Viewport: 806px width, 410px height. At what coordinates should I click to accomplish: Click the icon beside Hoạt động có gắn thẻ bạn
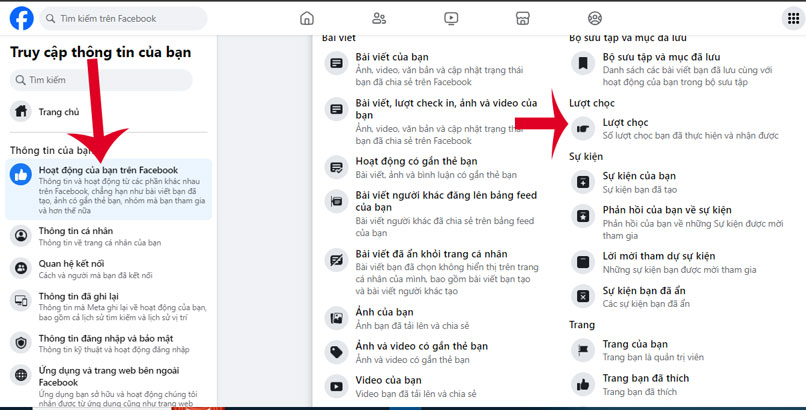tap(337, 167)
